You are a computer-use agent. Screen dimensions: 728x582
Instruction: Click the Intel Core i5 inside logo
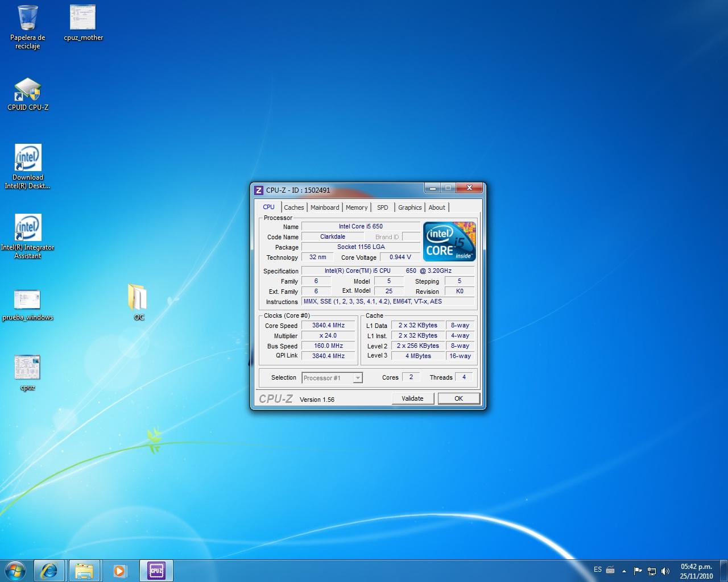point(449,242)
